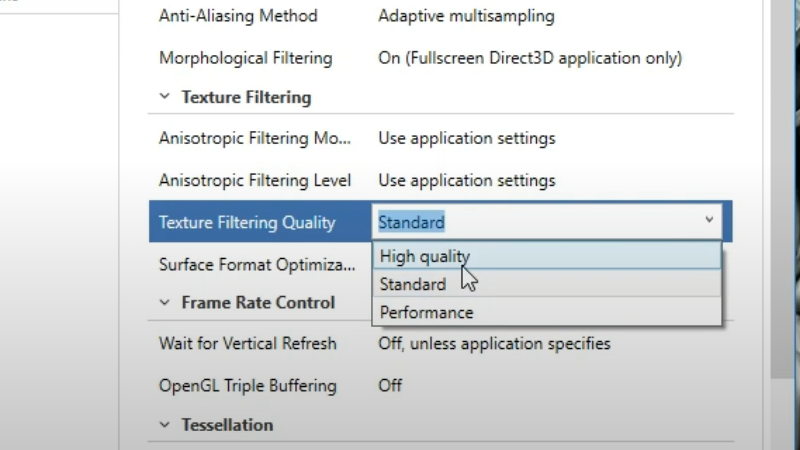Select the Texture Filtering Quality label
Image resolution: width=800 pixels, height=450 pixels.
[x=247, y=222]
